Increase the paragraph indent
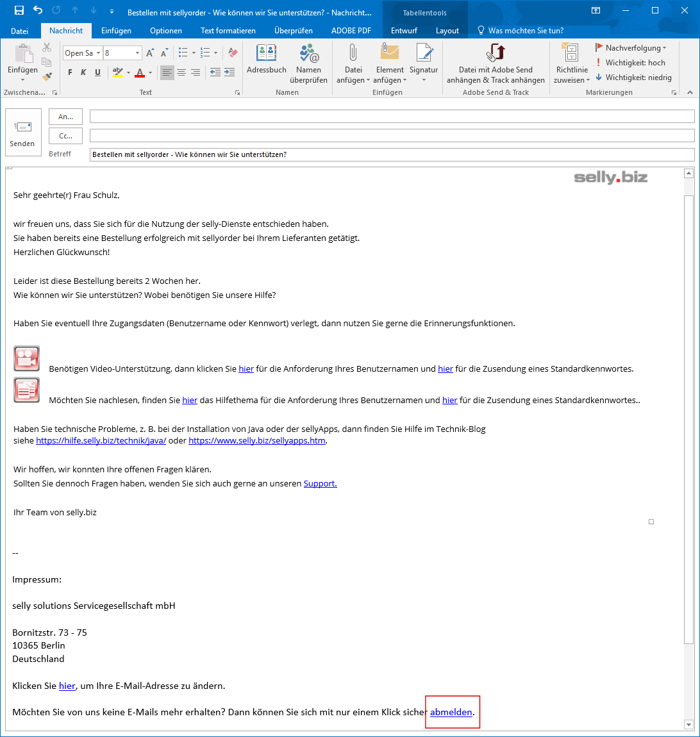 [x=229, y=72]
